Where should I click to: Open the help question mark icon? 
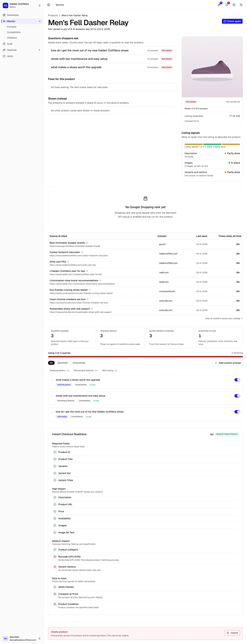[x=234, y=5]
